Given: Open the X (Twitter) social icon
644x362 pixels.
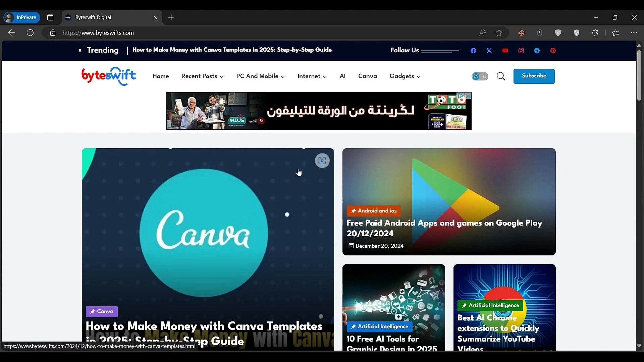Looking at the screenshot, I should (x=489, y=51).
